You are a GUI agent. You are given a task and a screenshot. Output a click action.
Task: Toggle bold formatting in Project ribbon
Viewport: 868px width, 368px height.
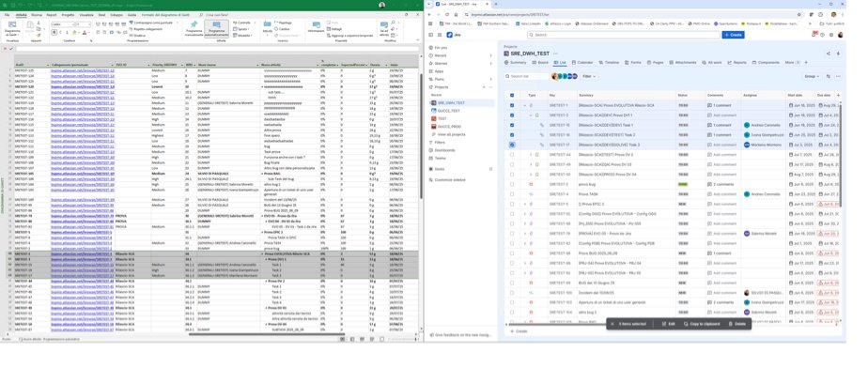(x=54, y=33)
